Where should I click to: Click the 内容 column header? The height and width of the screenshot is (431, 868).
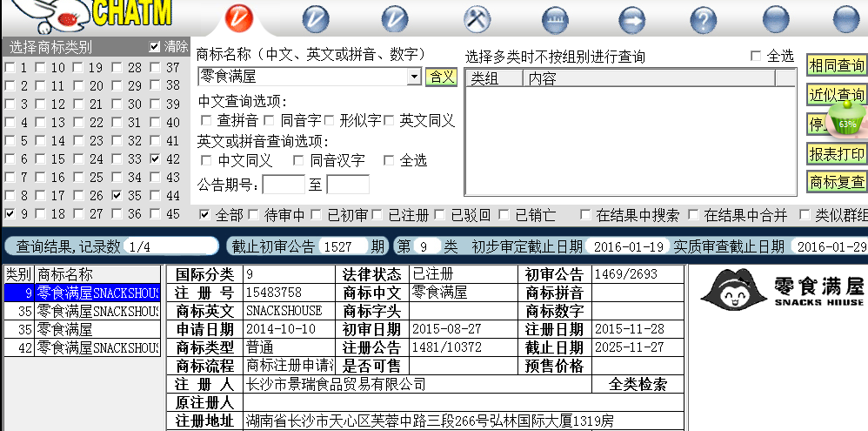pyautogui.click(x=649, y=78)
